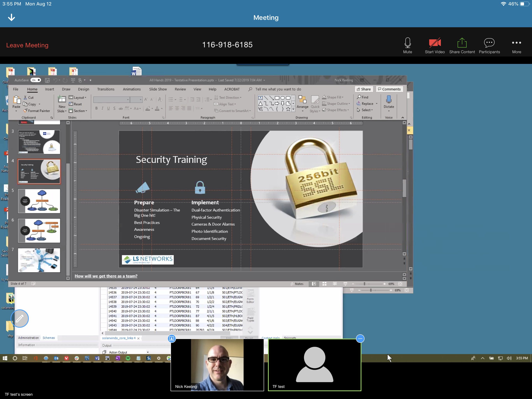
Task: Open the Insert ribbon tab
Action: point(49,89)
